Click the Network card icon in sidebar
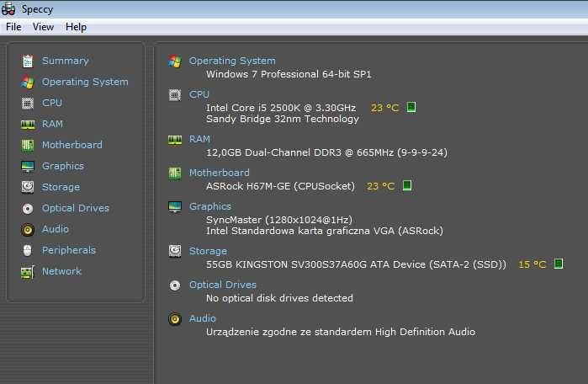 click(28, 272)
